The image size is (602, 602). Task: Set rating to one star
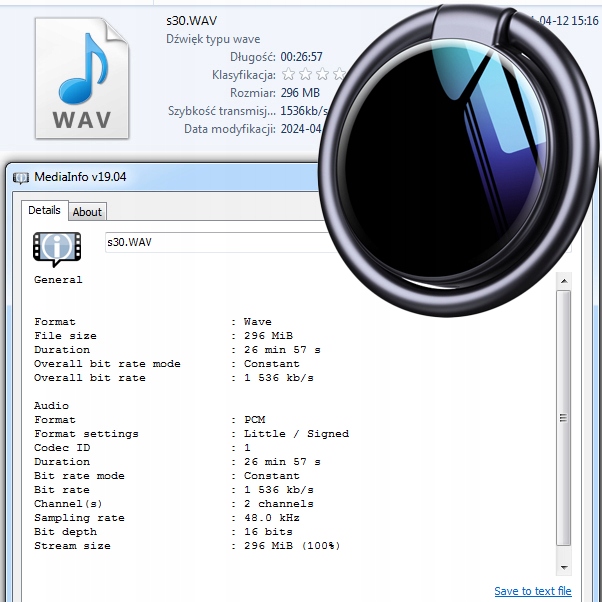(x=288, y=74)
